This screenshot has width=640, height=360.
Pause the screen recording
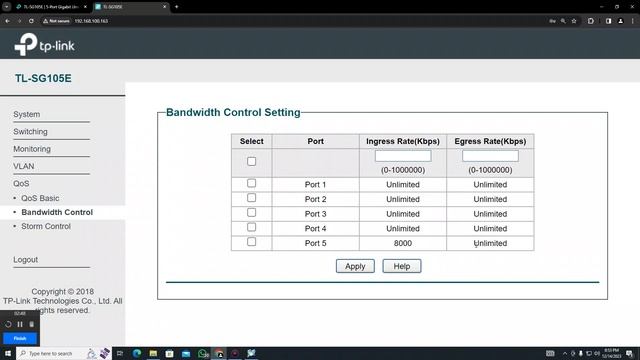tap(20, 324)
